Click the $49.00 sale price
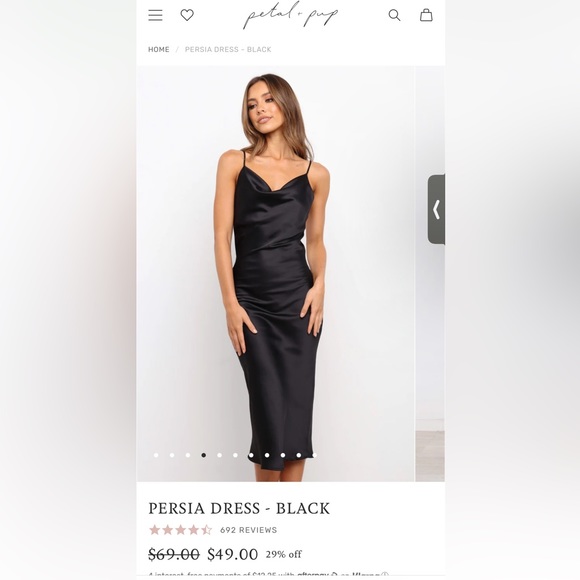Image resolution: width=580 pixels, height=580 pixels. [x=232, y=554]
